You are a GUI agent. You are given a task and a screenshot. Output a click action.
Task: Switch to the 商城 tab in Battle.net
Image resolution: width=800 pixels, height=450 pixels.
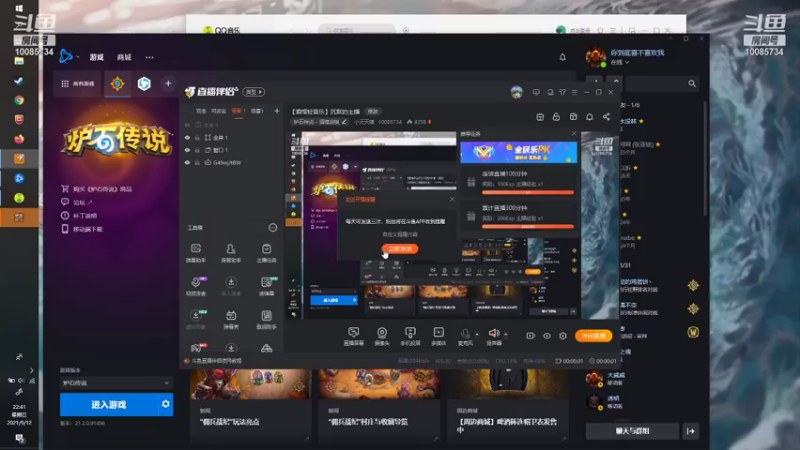pyautogui.click(x=124, y=57)
